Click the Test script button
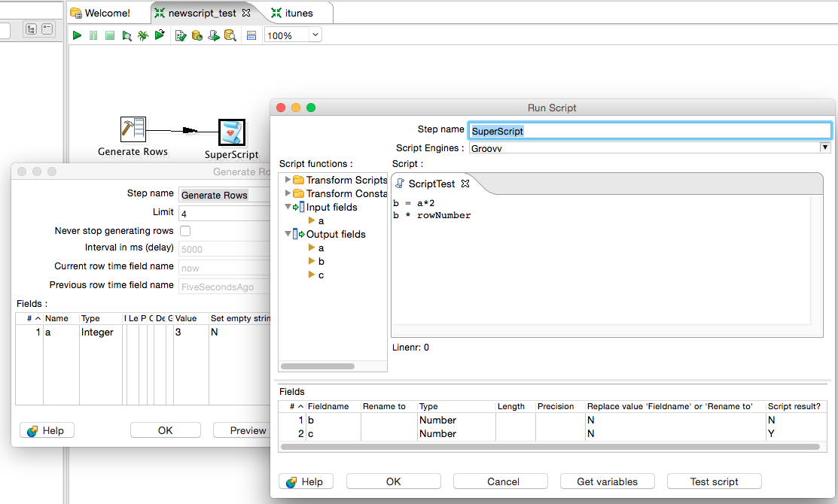Screen dimensions: 838x504 click(714, 481)
